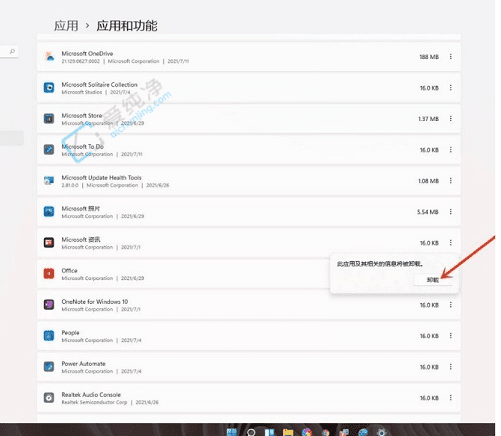Open more options for Update Health Tools
Screen dimensions: 501x436
(x=451, y=181)
